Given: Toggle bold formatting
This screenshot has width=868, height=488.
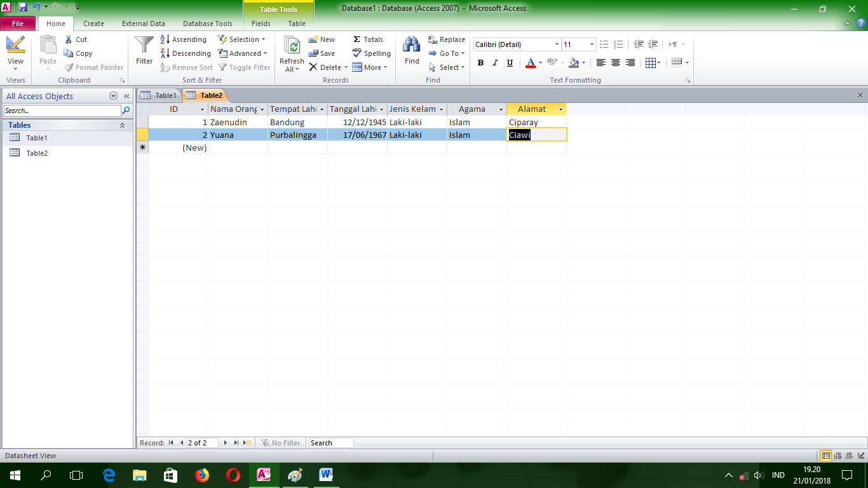Looking at the screenshot, I should [480, 62].
